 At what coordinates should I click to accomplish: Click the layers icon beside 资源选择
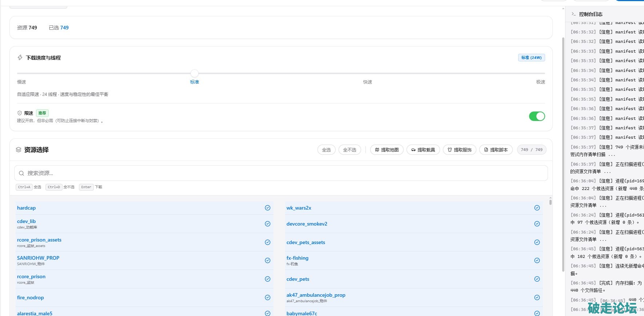19,150
